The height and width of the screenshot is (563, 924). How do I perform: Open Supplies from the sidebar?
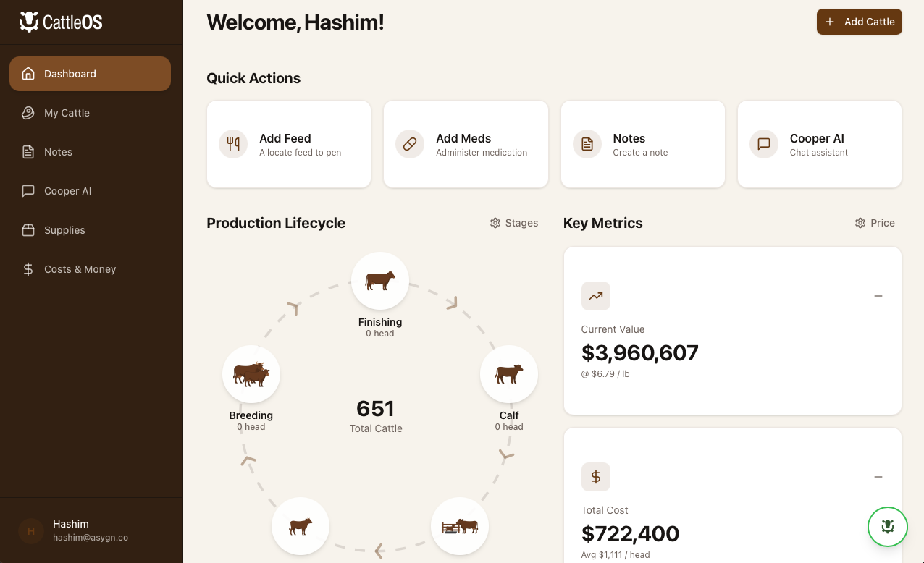click(64, 230)
